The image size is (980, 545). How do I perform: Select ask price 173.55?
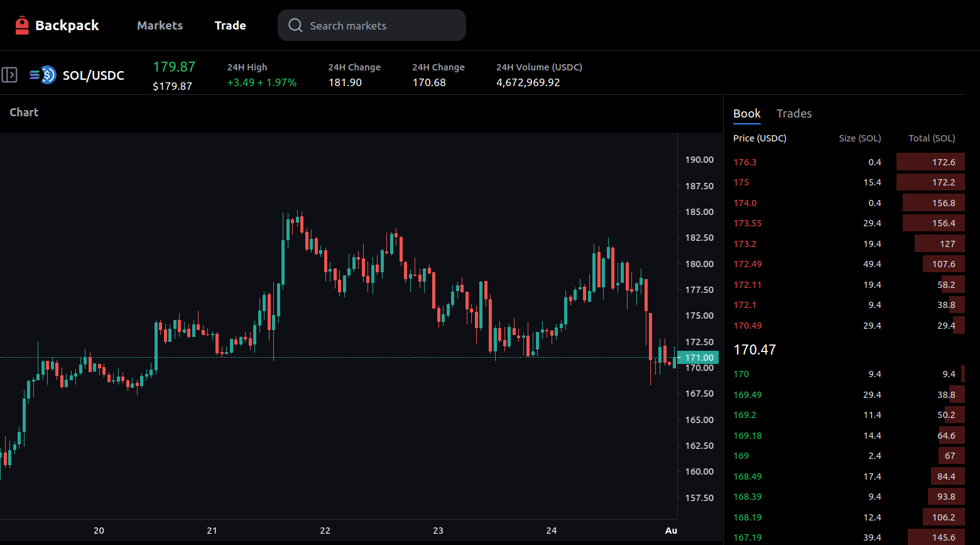(748, 223)
